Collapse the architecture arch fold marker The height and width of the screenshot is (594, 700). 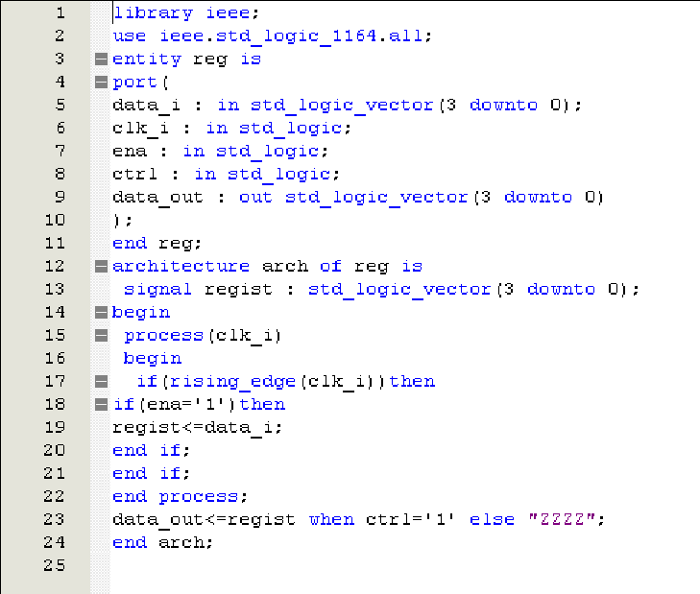coord(102,267)
